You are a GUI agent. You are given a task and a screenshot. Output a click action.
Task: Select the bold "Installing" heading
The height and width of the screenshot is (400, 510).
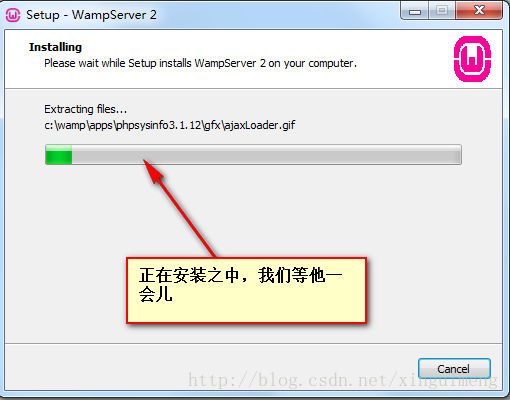[x=55, y=47]
